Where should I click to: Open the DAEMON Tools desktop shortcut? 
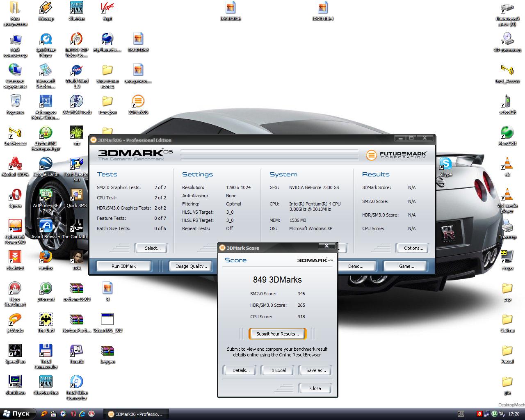(x=77, y=104)
